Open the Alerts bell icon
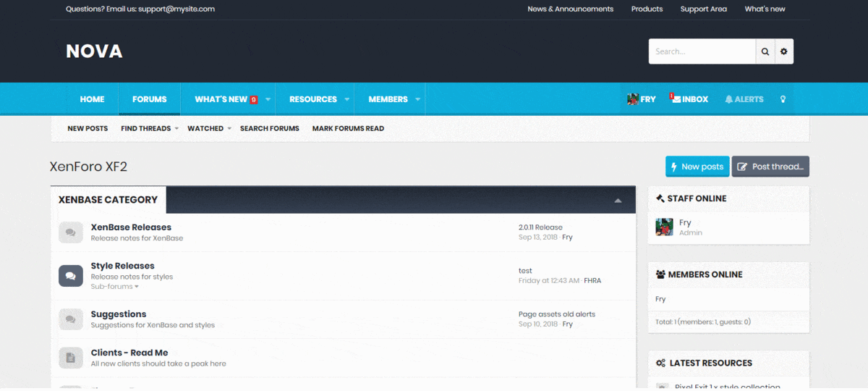Screen dimensions: 868x391 (x=728, y=99)
